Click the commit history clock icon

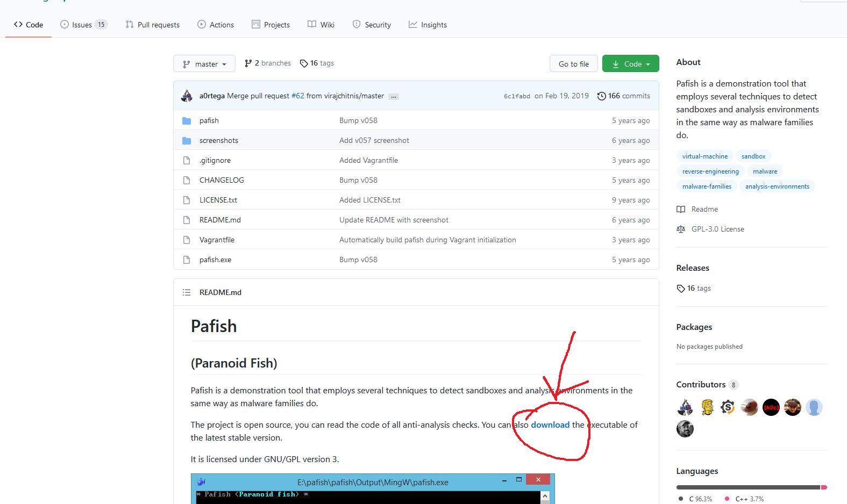pos(601,96)
